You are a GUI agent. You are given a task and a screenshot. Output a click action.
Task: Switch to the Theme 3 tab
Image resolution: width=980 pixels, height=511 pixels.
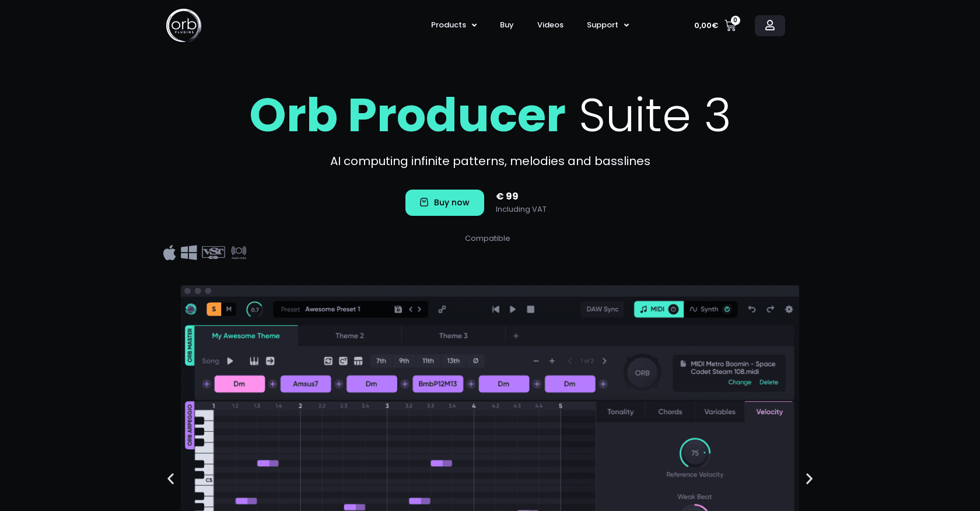pyautogui.click(x=453, y=336)
